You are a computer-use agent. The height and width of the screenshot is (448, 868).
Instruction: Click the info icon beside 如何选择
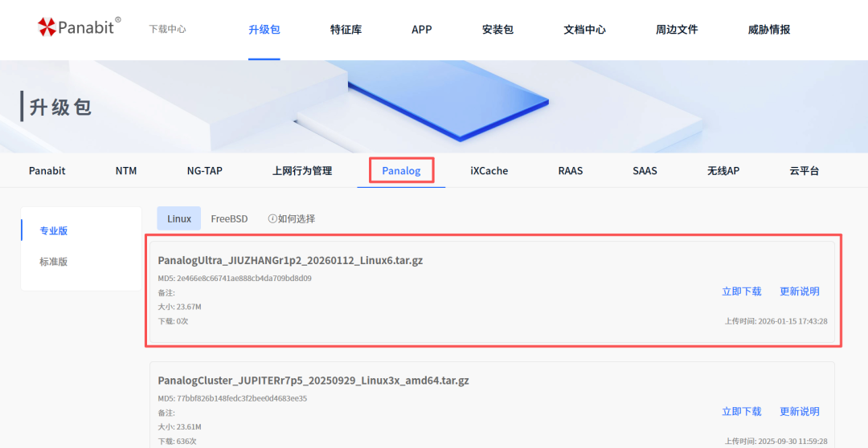(272, 219)
